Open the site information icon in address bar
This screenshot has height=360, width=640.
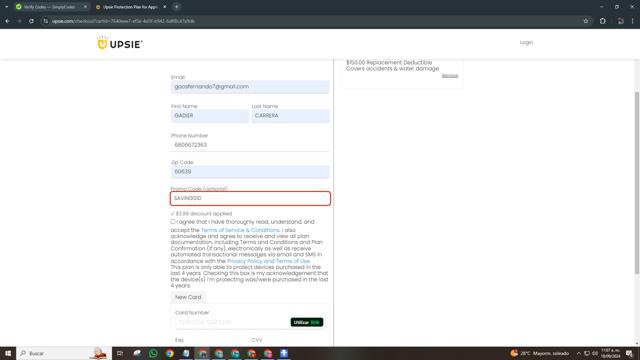point(46,21)
